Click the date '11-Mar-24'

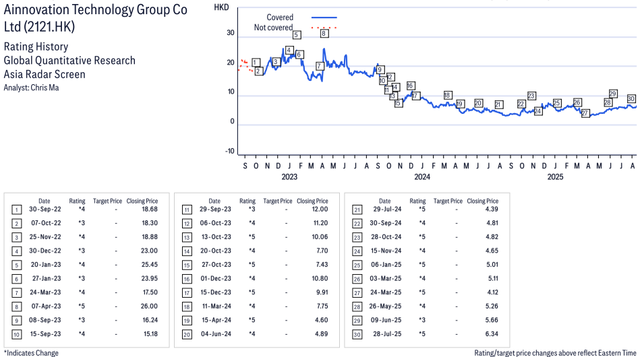tap(217, 306)
